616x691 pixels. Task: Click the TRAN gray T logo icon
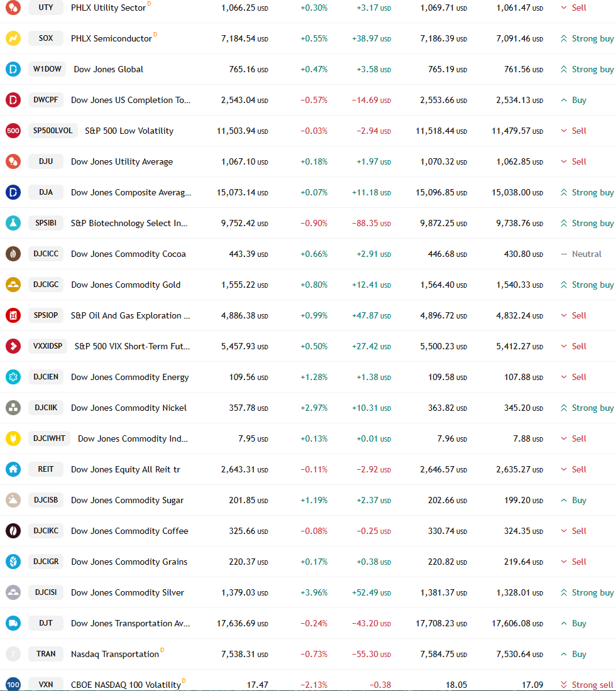point(13,654)
